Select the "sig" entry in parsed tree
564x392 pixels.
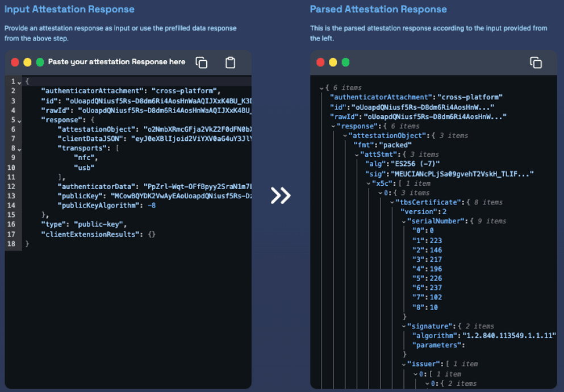click(449, 174)
